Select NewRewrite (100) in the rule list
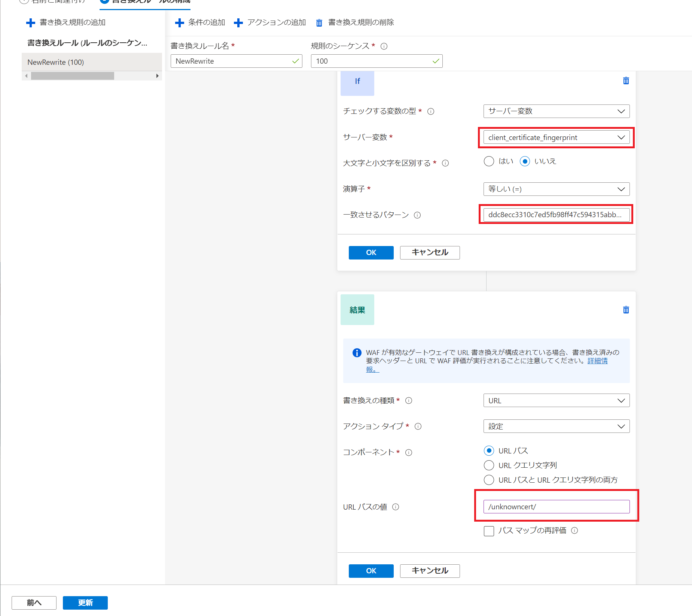 click(92, 62)
